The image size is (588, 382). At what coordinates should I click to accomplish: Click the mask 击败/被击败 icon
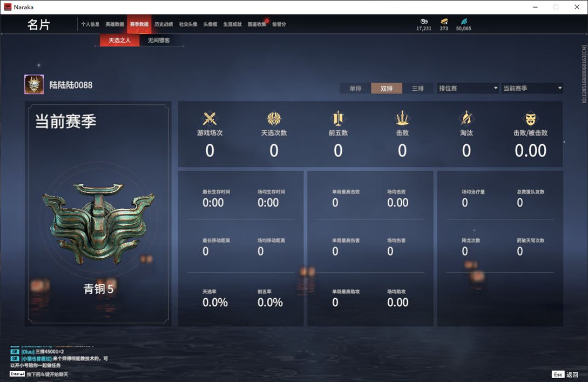531,119
